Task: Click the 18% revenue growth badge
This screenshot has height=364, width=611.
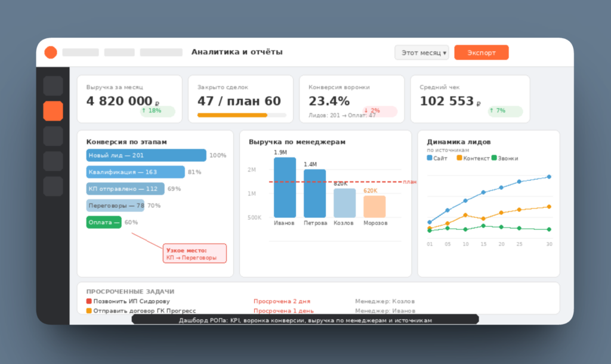Action: pyautogui.click(x=158, y=111)
